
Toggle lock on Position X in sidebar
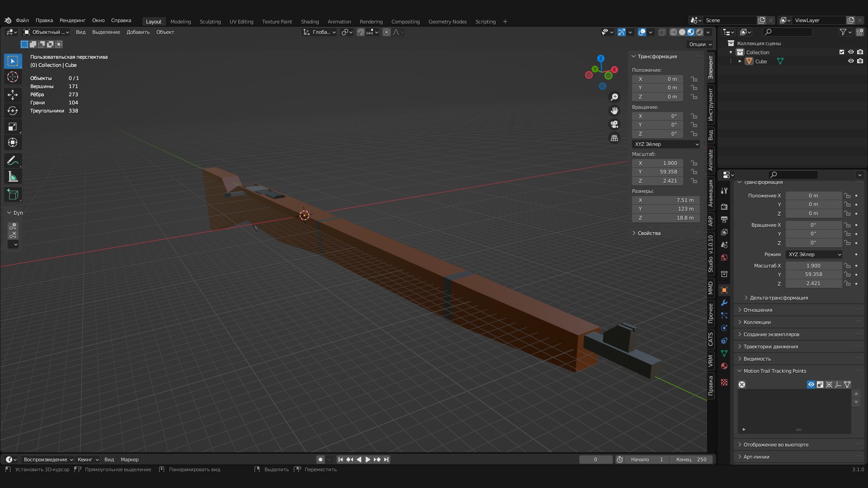coord(694,79)
